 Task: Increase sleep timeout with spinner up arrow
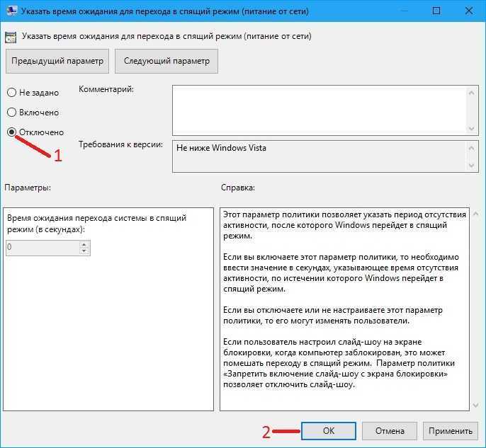(x=84, y=244)
